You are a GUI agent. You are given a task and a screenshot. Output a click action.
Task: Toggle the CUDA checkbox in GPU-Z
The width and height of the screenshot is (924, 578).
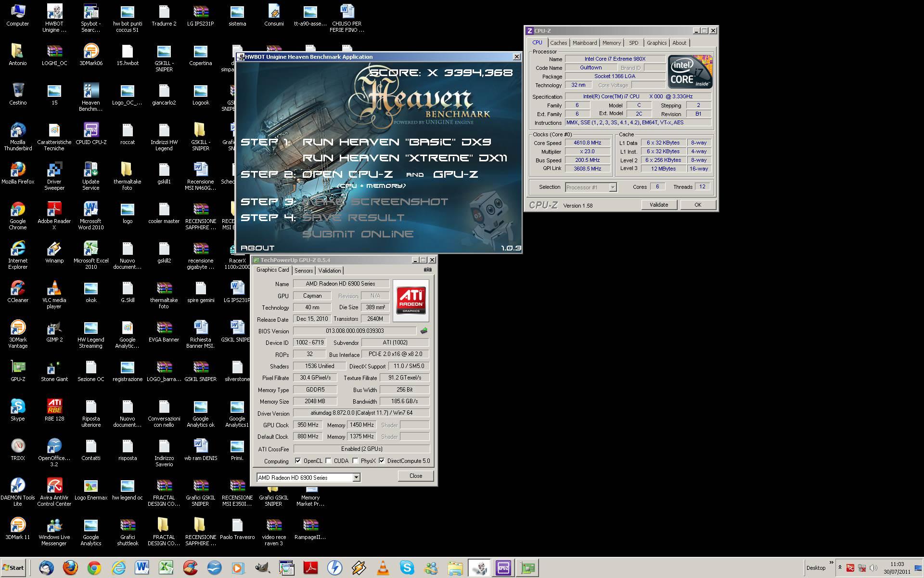click(329, 461)
